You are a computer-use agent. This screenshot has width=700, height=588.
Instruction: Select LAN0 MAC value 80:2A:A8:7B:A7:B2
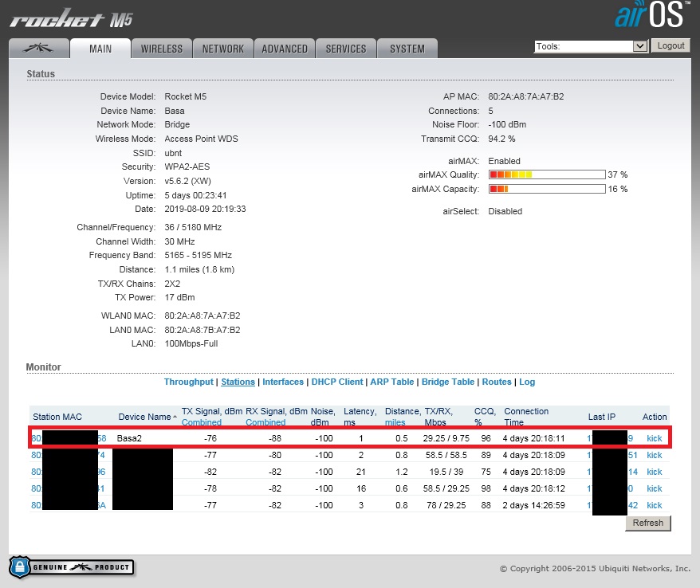(x=203, y=330)
